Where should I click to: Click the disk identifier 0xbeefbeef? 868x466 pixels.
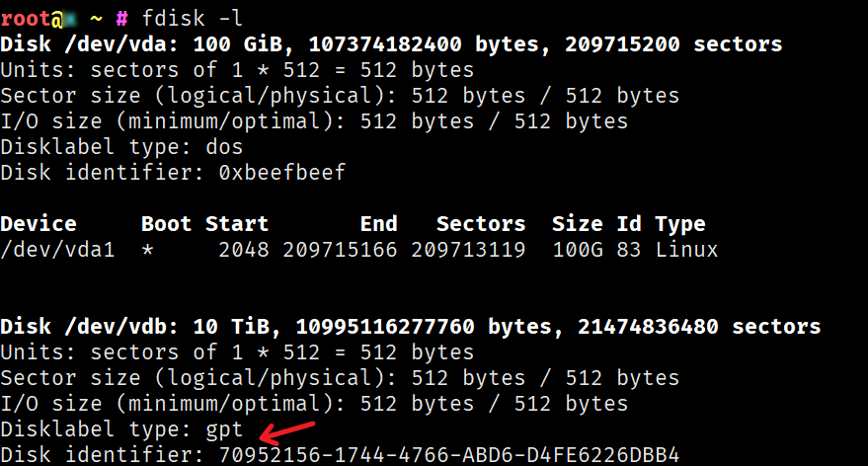click(282, 172)
